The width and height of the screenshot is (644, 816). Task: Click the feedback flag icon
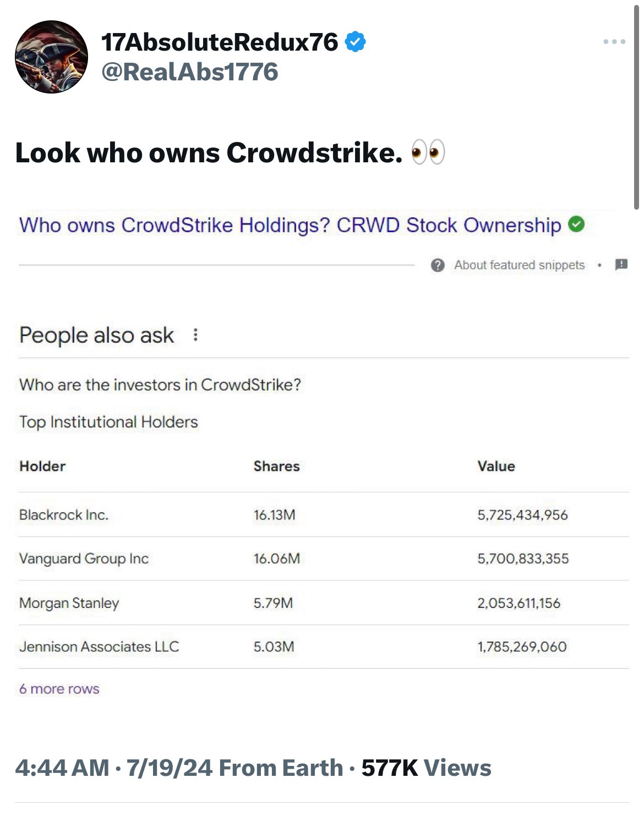(x=621, y=265)
